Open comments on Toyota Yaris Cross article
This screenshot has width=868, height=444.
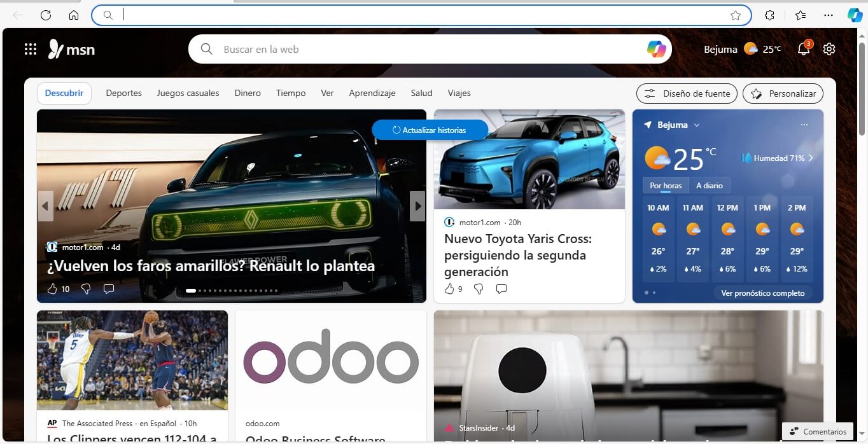tap(501, 289)
